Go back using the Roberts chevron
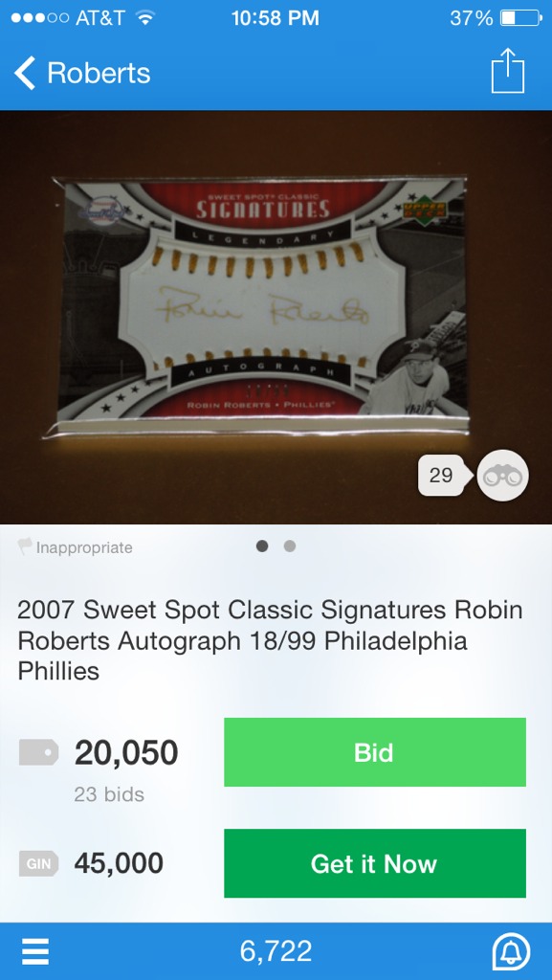552x980 pixels. click(24, 73)
